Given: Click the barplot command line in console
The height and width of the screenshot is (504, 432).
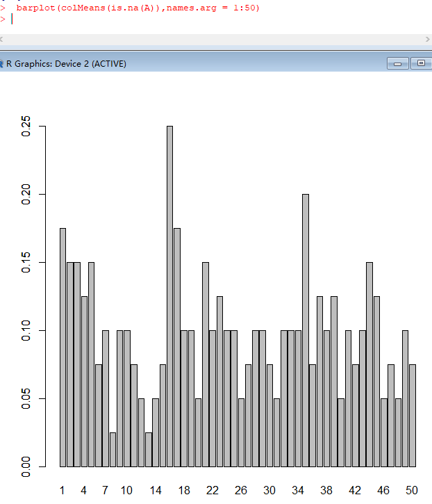Looking at the screenshot, I should [138, 8].
